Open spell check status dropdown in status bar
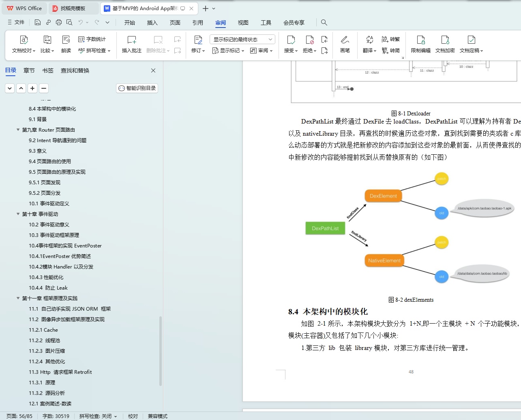Viewport: 521px width, 420px height. click(x=116, y=416)
